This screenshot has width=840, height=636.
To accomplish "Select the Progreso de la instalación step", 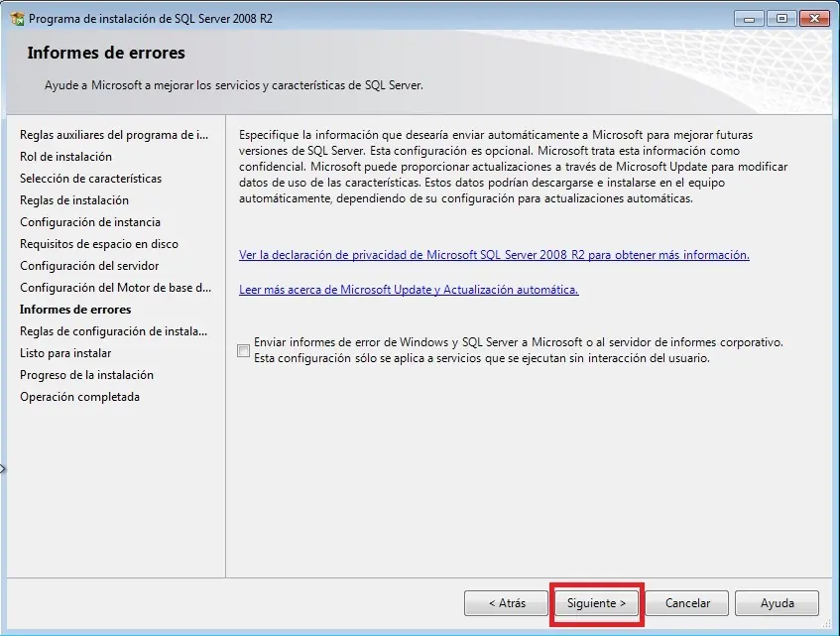I will click(x=87, y=375).
